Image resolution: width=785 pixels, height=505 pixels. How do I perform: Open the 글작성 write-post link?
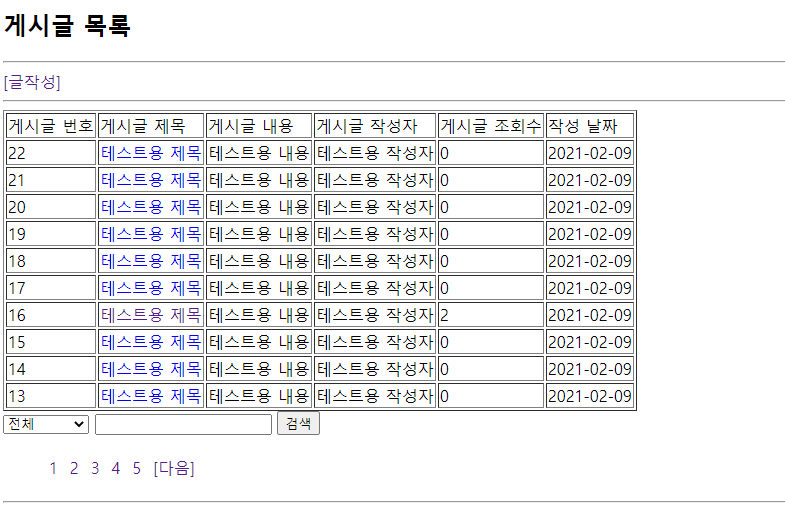32,82
